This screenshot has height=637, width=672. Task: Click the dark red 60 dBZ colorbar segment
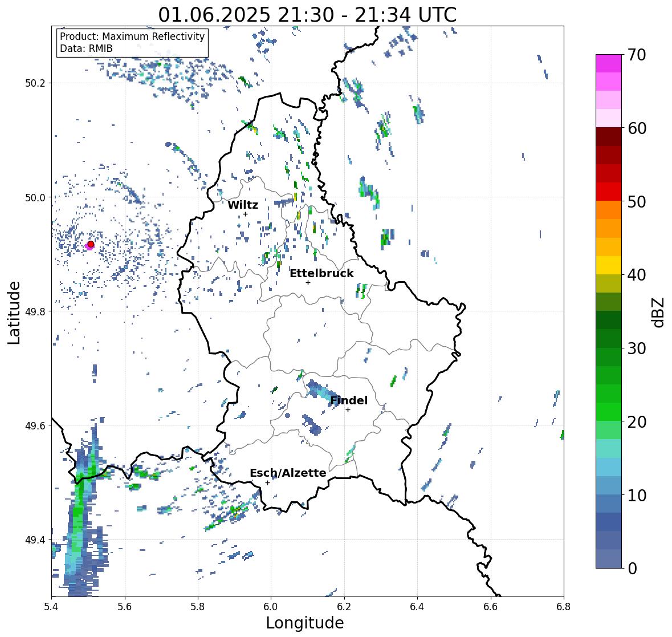(609, 137)
